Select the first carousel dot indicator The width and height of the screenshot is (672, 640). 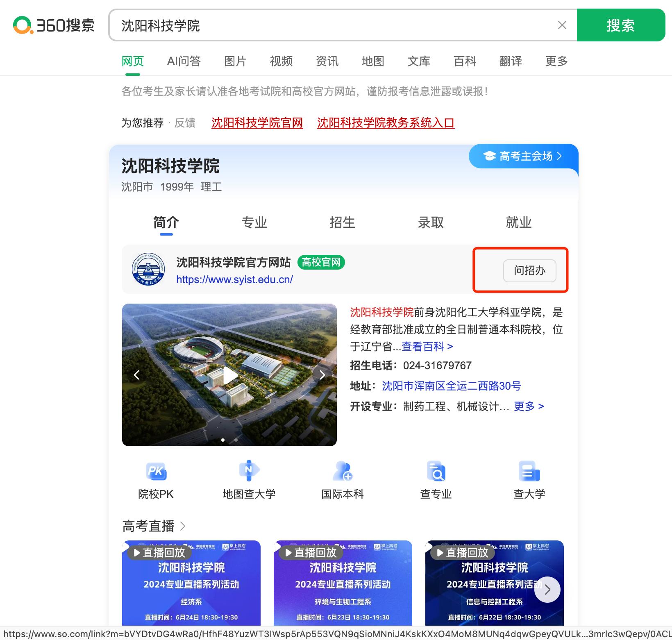pyautogui.click(x=223, y=440)
